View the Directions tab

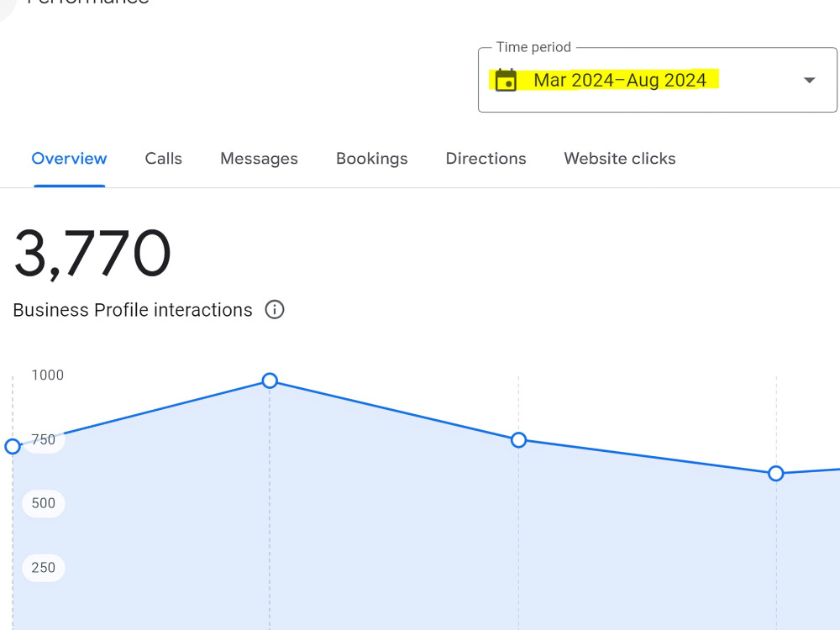(x=486, y=159)
